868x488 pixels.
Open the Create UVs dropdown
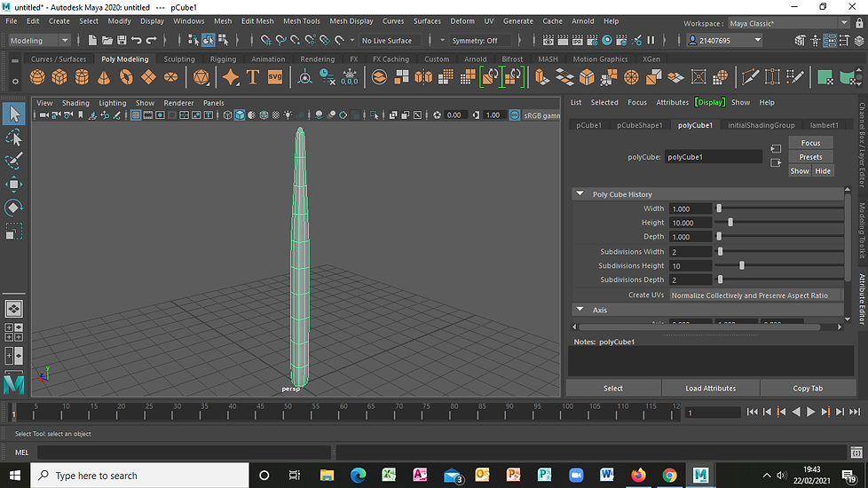pos(755,295)
